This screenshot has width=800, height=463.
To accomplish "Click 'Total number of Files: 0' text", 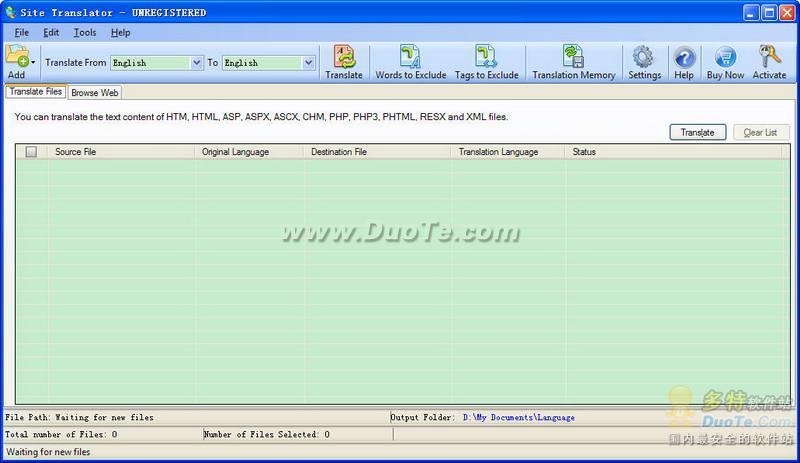I will (61, 434).
